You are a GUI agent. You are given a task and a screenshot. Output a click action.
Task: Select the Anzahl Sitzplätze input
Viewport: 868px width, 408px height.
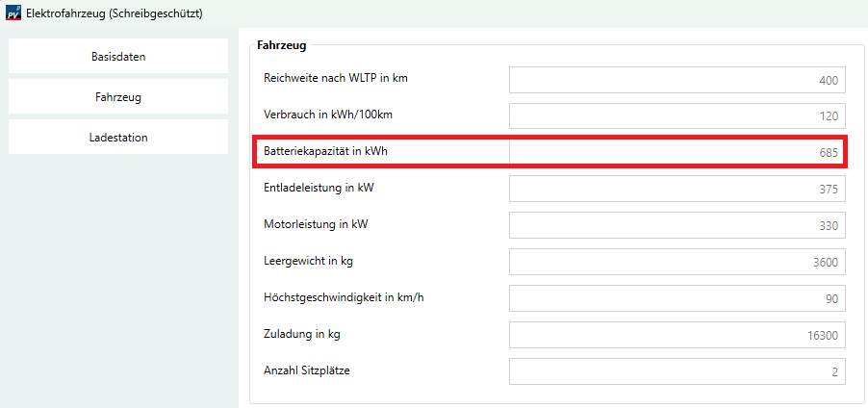pos(677,371)
